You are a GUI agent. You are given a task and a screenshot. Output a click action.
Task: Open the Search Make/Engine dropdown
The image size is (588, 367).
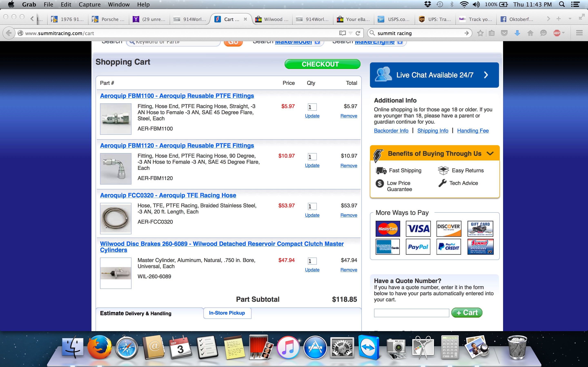tap(400, 42)
